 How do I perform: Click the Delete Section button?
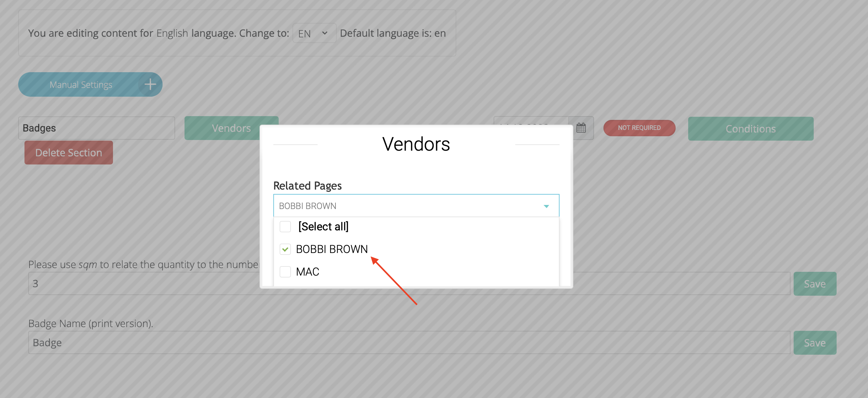click(x=68, y=153)
